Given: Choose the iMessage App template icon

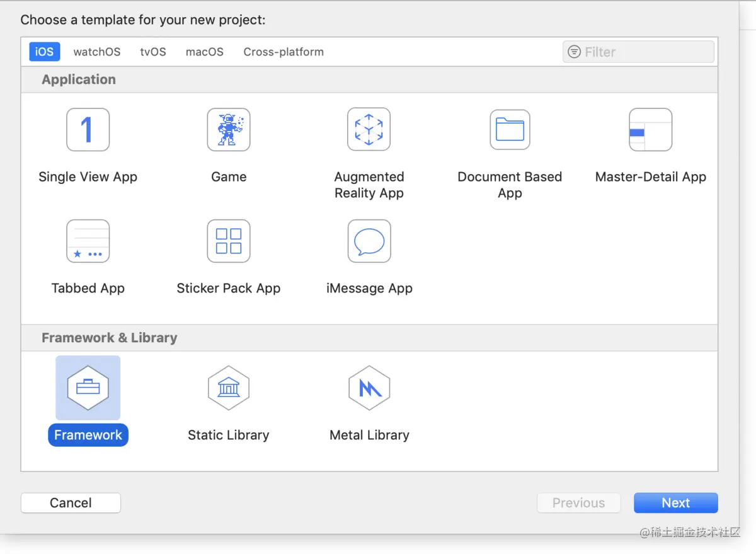Looking at the screenshot, I should tap(369, 241).
